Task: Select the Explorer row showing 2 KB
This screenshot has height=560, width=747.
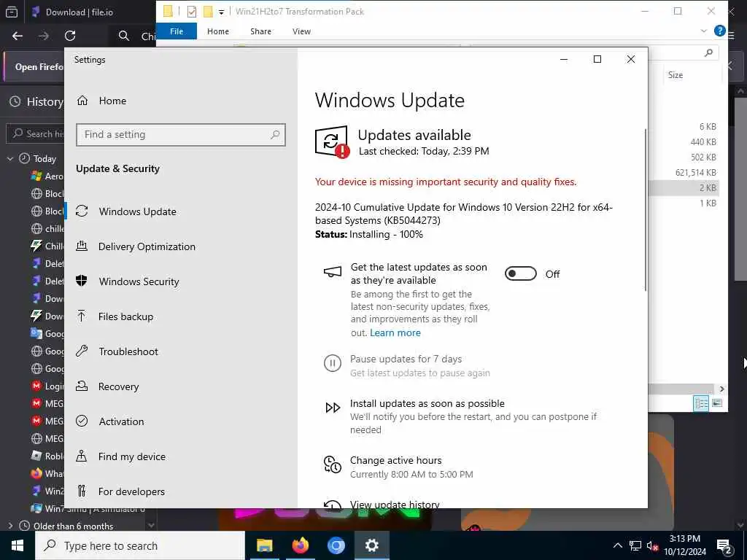Action: pyautogui.click(x=684, y=187)
